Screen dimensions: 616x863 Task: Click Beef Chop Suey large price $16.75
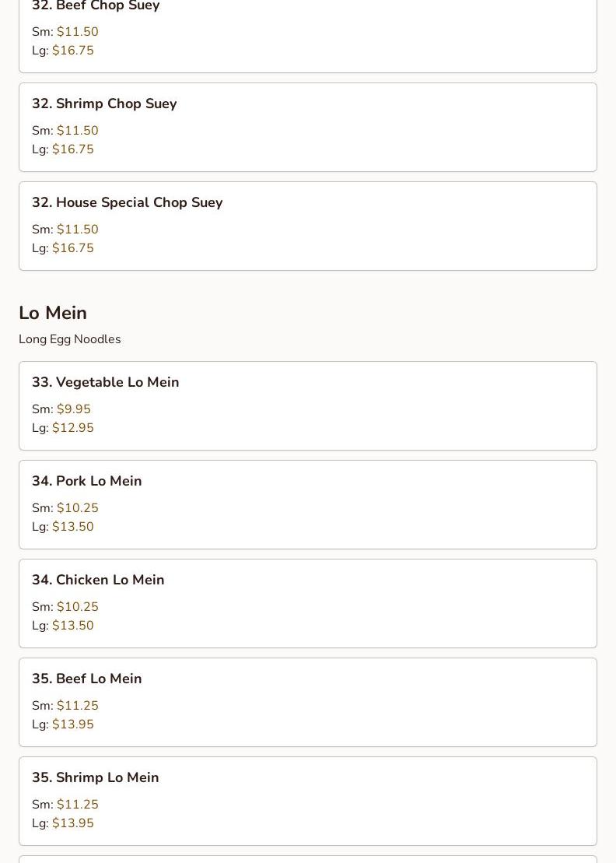point(72,51)
